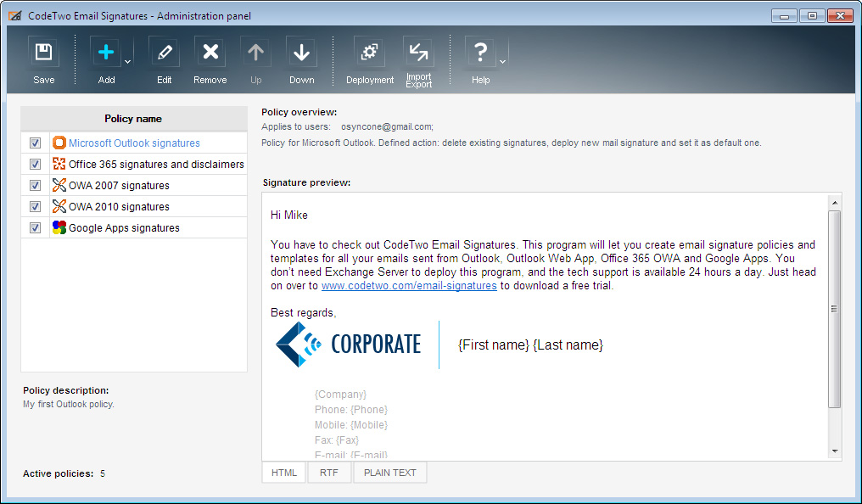Screen dimensions: 862x504
Task: Toggle OWA 2007 signatures checkbox
Action: click(35, 185)
